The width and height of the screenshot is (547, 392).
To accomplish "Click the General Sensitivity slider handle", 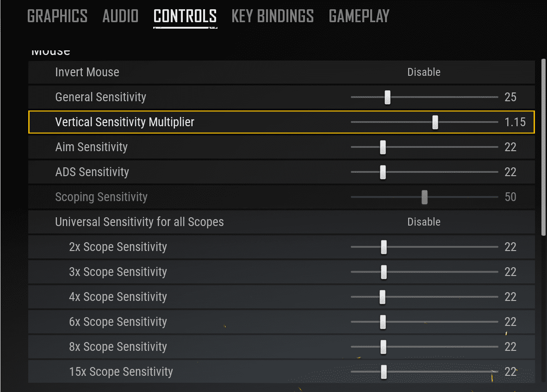I will point(388,97).
